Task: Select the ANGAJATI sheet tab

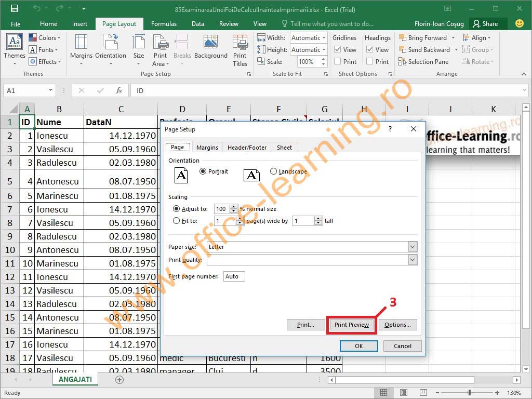Action: click(75, 379)
